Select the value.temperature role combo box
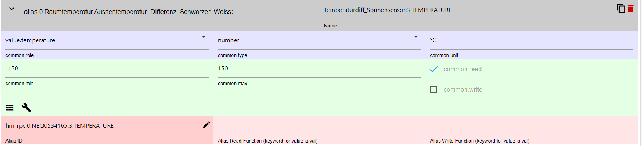This screenshot has width=644, height=146. click(x=107, y=40)
